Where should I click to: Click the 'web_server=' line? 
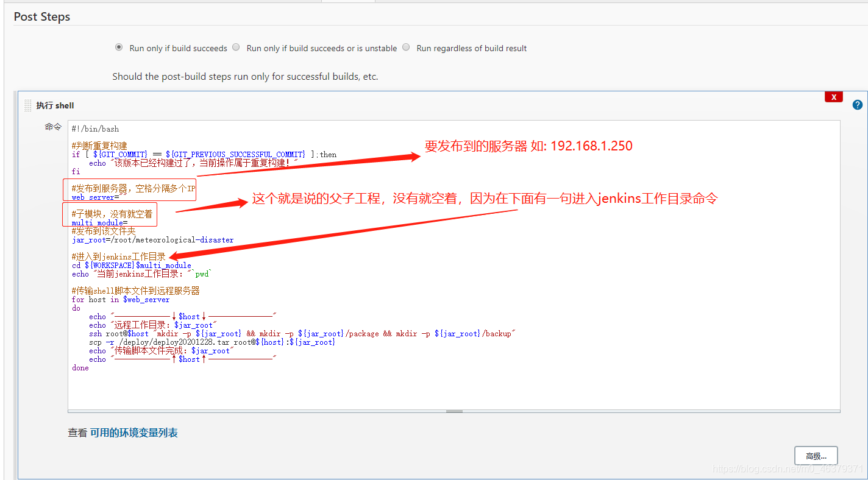[x=99, y=197]
